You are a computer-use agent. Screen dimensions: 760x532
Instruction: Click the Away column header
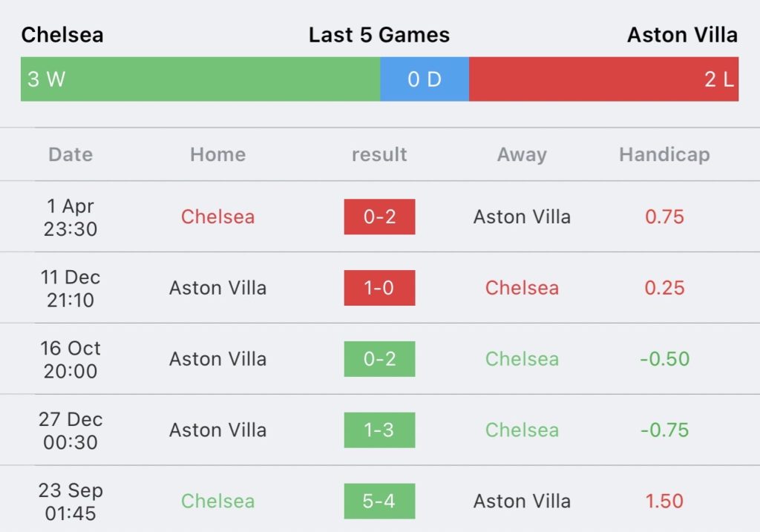(522, 154)
